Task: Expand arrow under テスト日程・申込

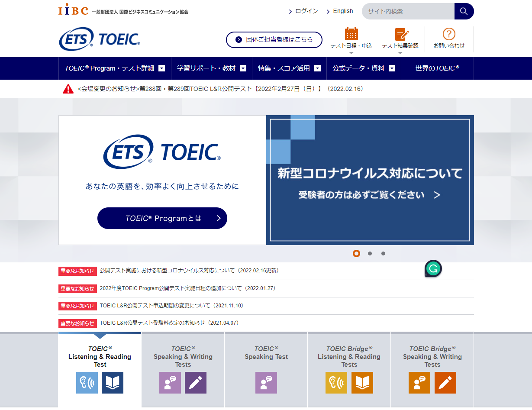Action: tap(351, 53)
